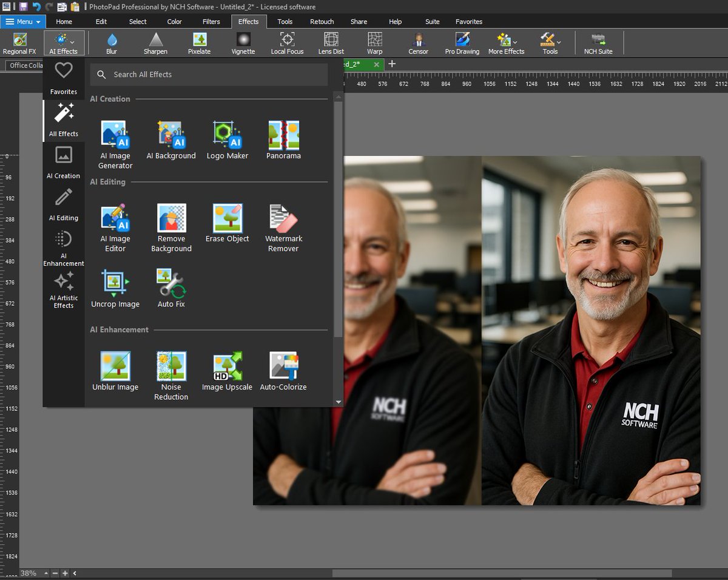Select the Lens Dist tool
Screen dimensions: 728x580
coord(331,42)
